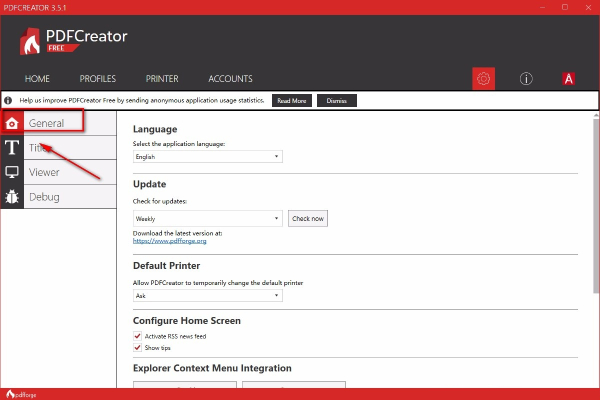The width and height of the screenshot is (600, 400).
Task: Dismiss the usage statistics banner
Action: tap(336, 101)
